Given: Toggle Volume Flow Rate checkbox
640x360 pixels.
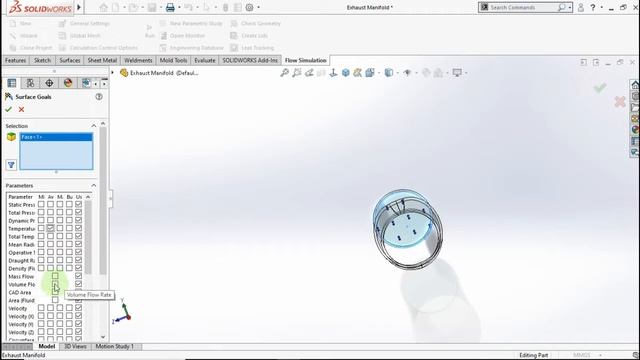Looking at the screenshot, I should (55, 284).
